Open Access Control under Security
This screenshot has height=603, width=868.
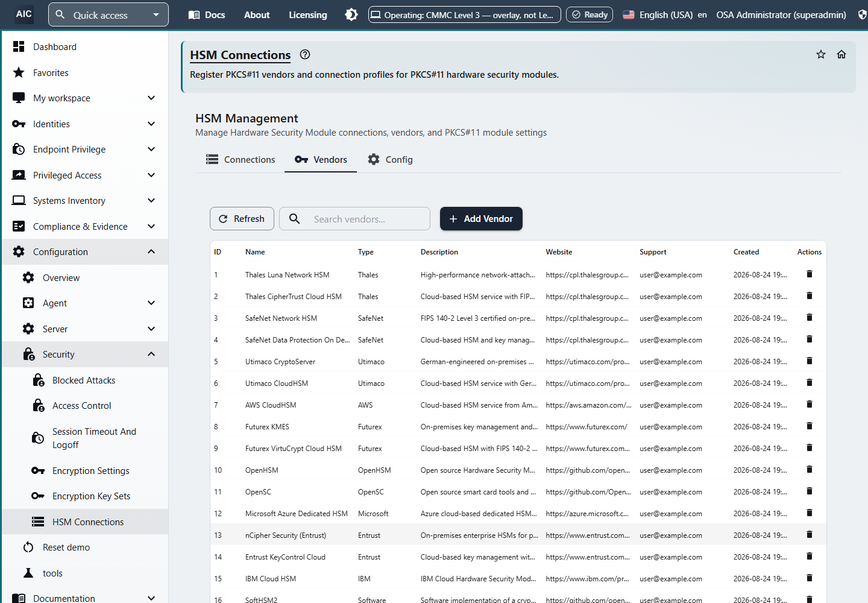[85, 406]
